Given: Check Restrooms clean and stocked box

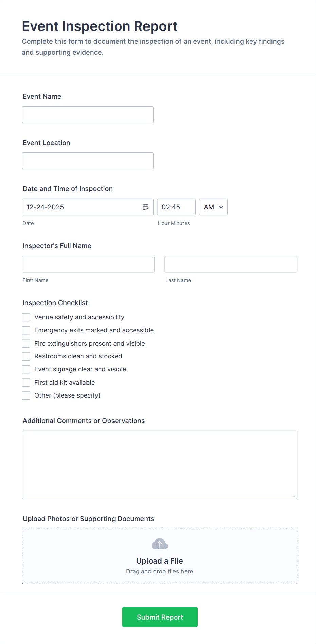Looking at the screenshot, I should click(x=26, y=356).
